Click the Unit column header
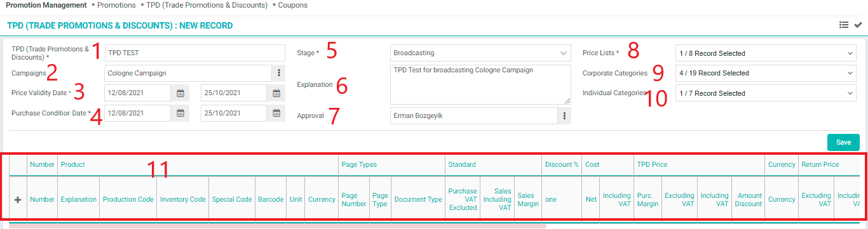Viewport: 868px width, 229px height. point(295,199)
